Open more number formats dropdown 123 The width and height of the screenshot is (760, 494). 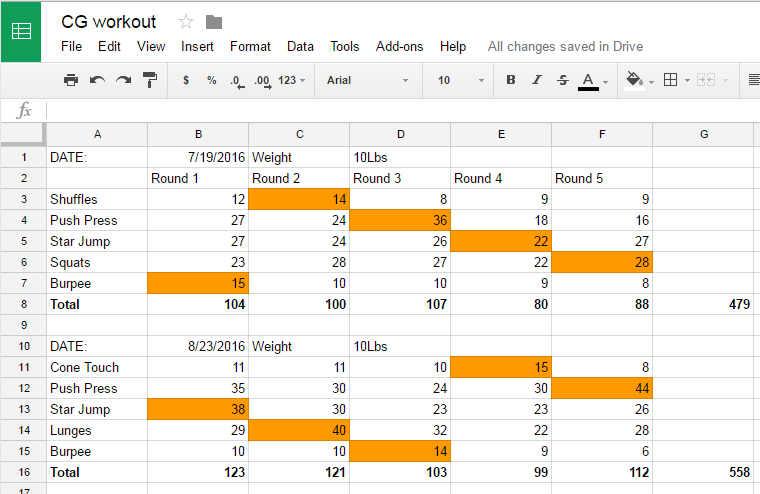pos(291,80)
